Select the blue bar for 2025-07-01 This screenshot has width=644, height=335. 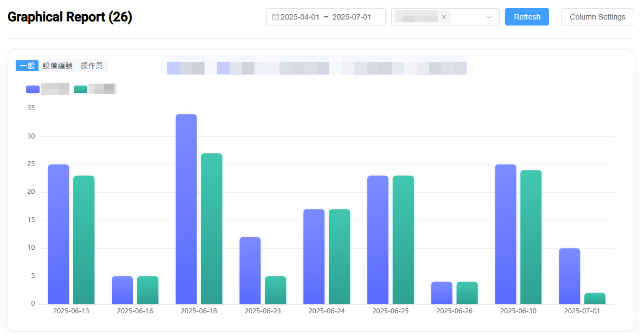569,276
